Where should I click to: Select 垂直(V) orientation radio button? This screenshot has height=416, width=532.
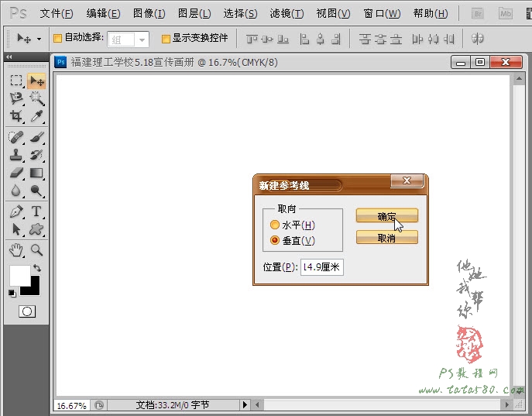pos(274,240)
